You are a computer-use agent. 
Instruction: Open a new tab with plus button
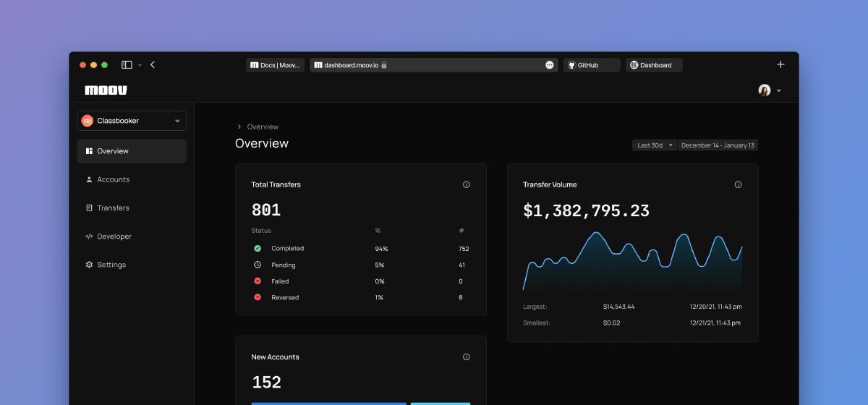point(780,64)
